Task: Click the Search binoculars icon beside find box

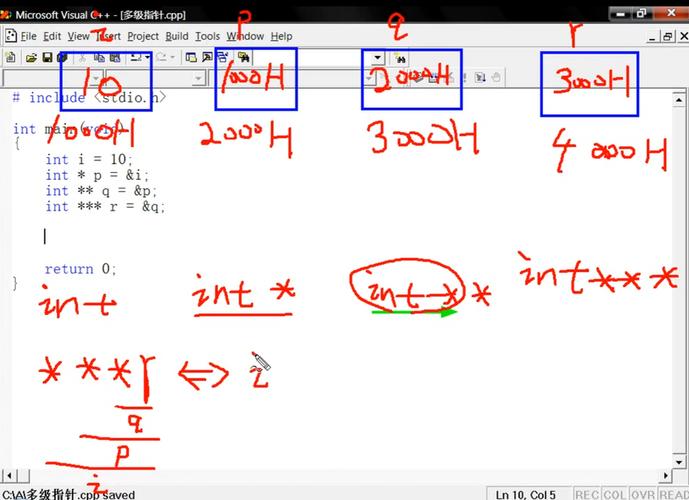Action: [400, 58]
